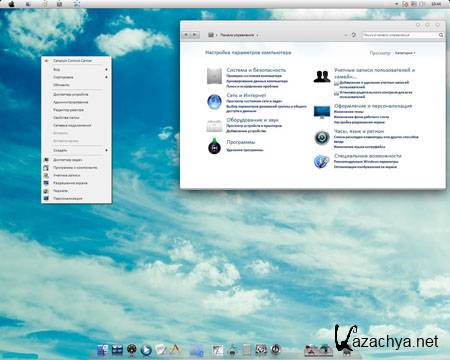
Task: Go back with the back arrow button
Action: (x=186, y=35)
